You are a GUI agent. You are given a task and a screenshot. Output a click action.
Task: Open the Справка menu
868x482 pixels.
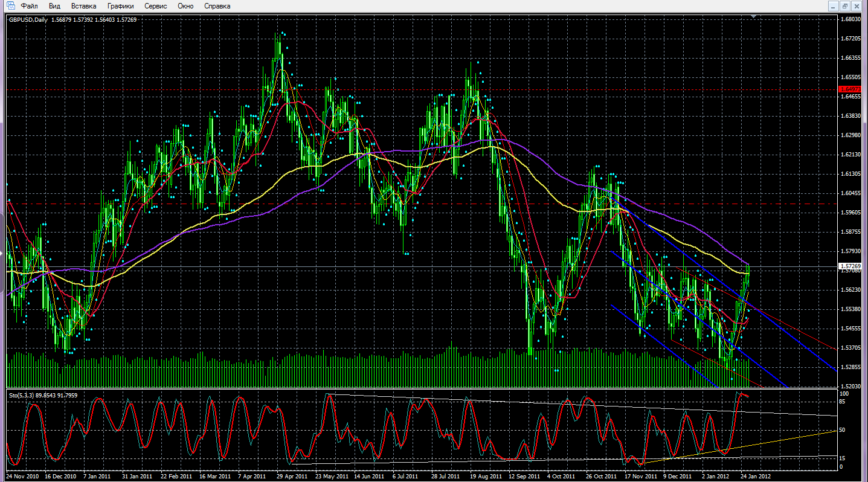[217, 6]
